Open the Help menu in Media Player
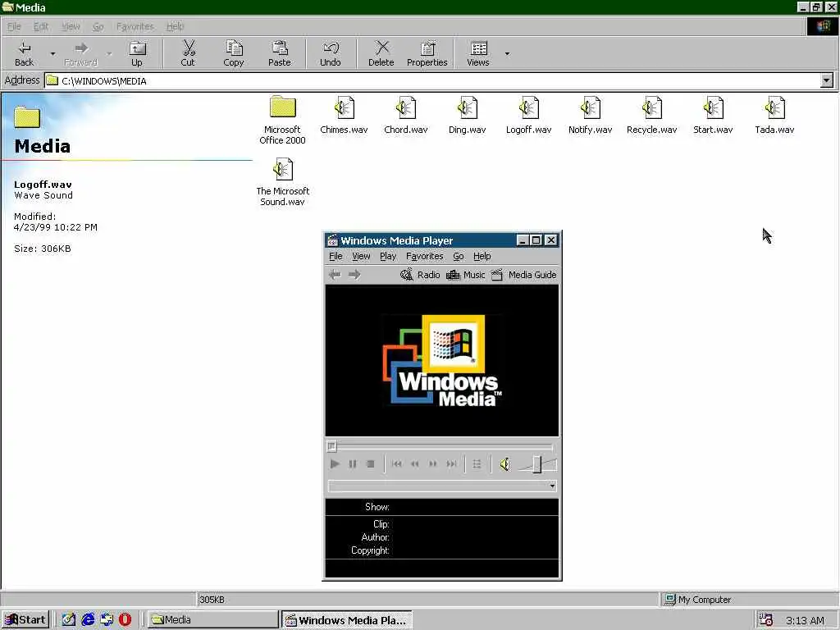Viewport: 840px width, 630px height. click(482, 256)
